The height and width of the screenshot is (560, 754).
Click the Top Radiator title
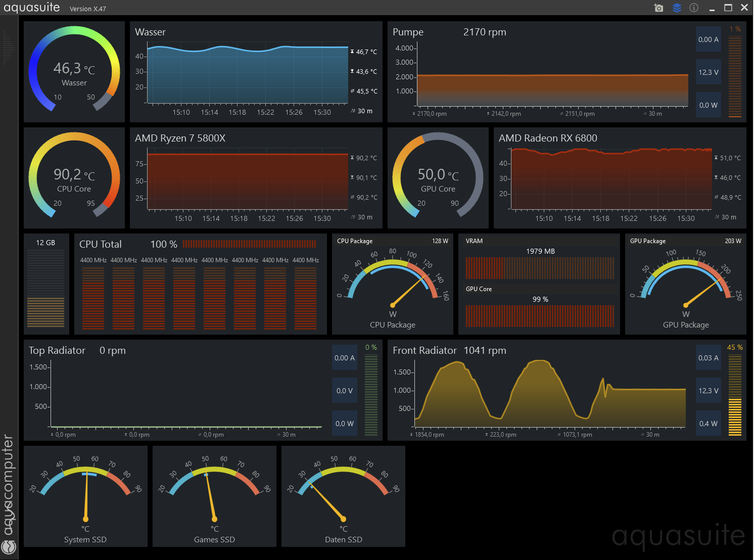tap(57, 350)
